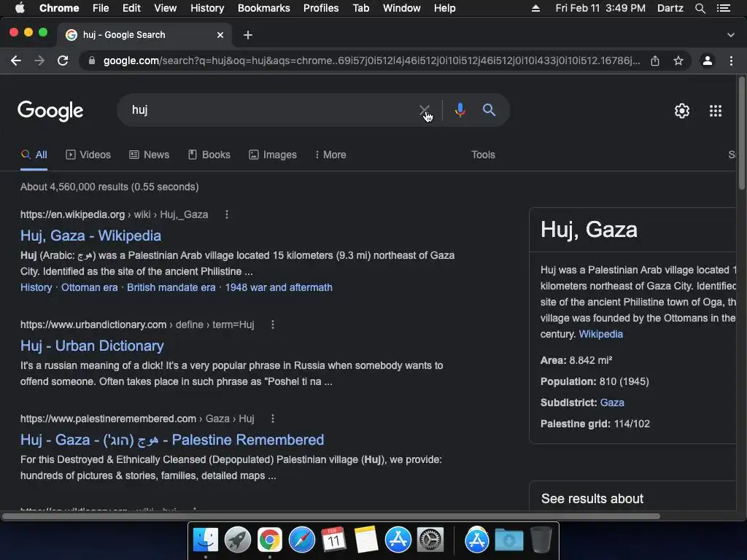Image resolution: width=747 pixels, height=560 pixels.
Task: Click the date and time in menu bar
Action: click(x=600, y=8)
